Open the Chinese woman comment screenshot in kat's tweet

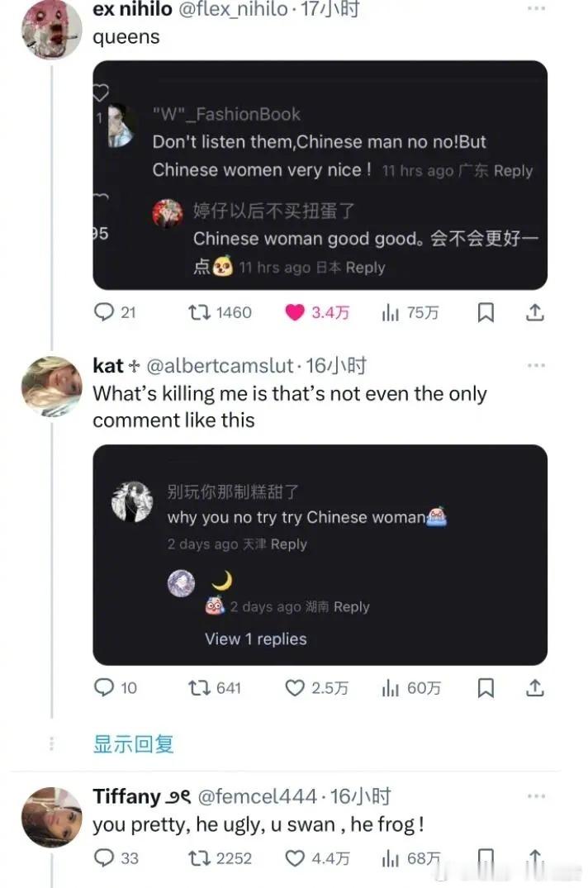coord(320,554)
